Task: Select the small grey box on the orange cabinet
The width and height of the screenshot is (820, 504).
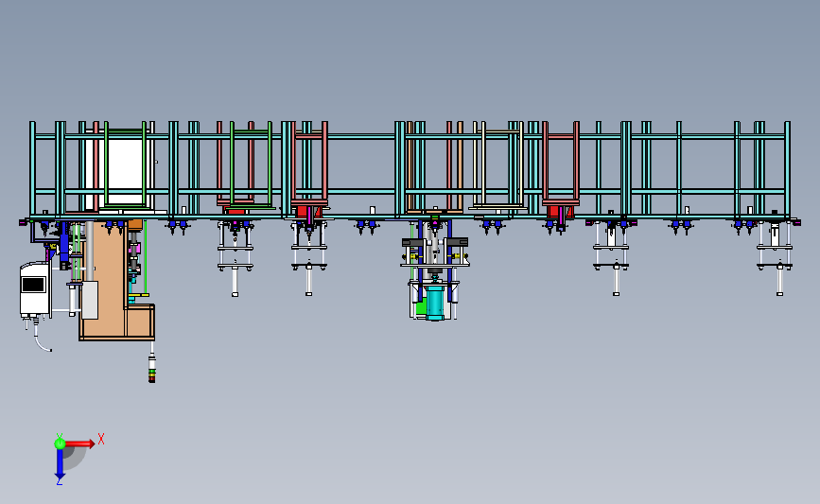Action: pyautogui.click(x=90, y=300)
